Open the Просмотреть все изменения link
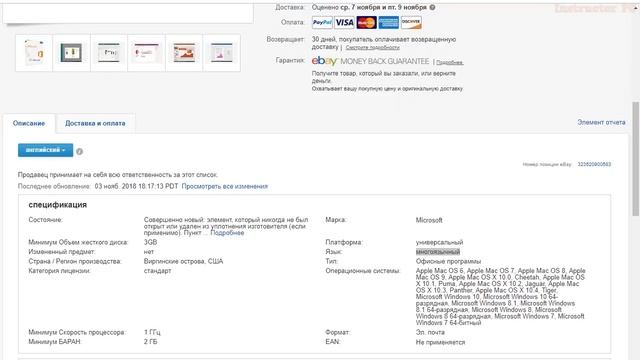Viewport: 640px width, 360px height. (224, 186)
